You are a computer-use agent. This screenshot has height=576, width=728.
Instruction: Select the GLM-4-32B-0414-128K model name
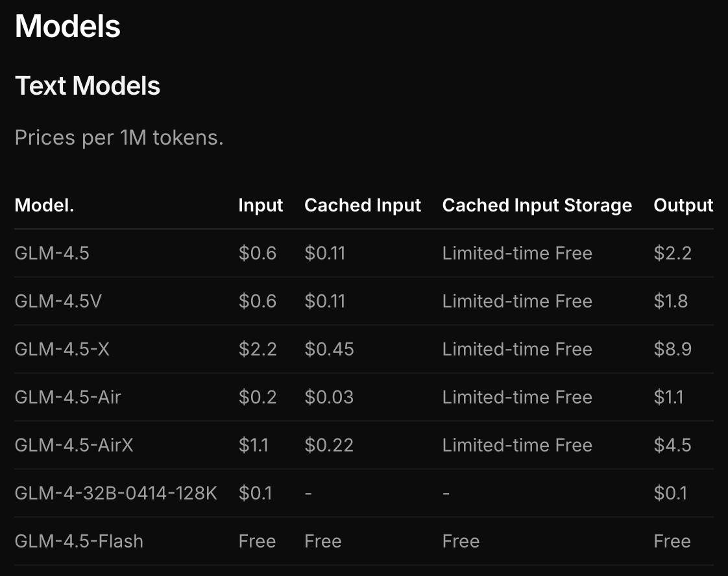coord(115,493)
